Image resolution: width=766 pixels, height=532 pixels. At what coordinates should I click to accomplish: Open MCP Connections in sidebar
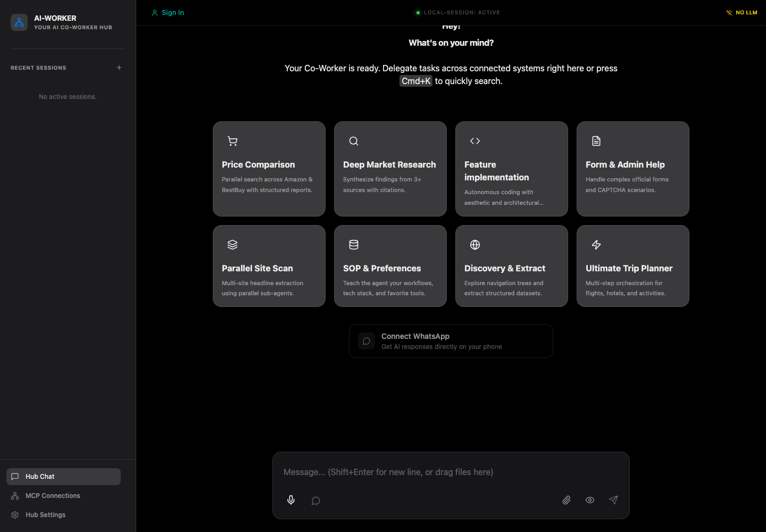[63, 496]
